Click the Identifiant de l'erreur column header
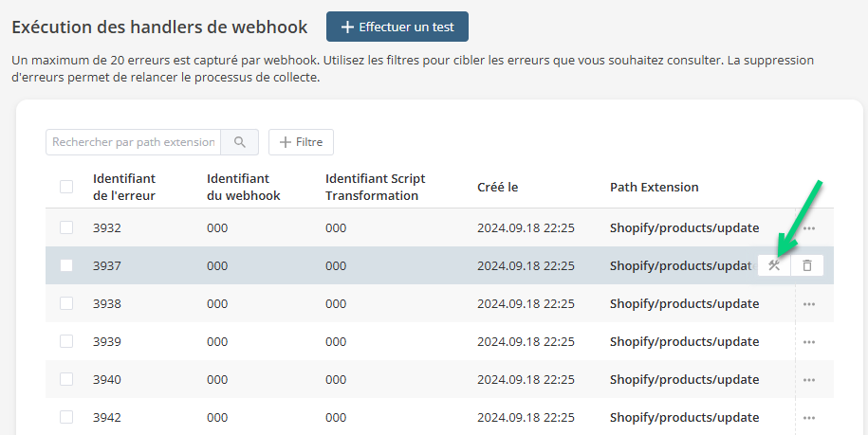 tap(124, 187)
